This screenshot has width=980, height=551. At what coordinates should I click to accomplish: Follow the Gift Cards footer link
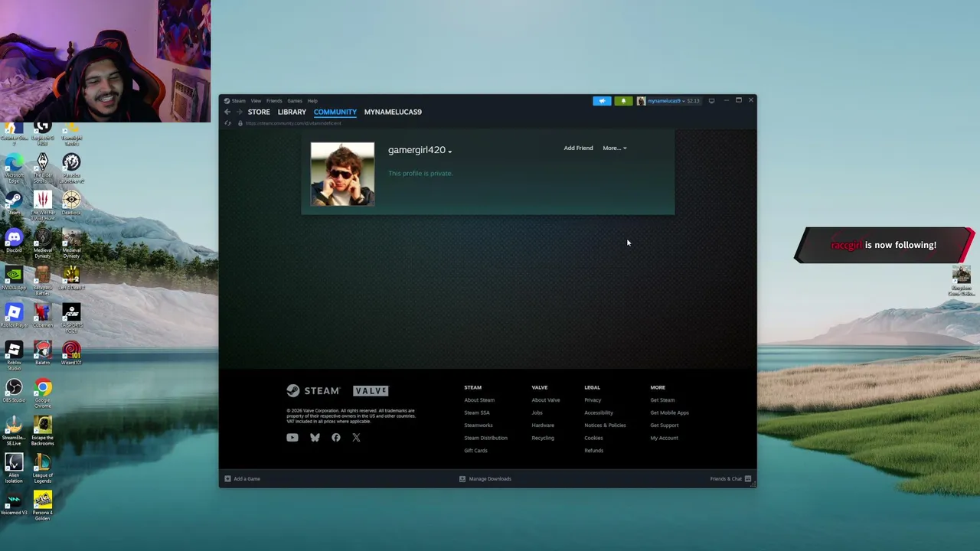[x=475, y=451]
